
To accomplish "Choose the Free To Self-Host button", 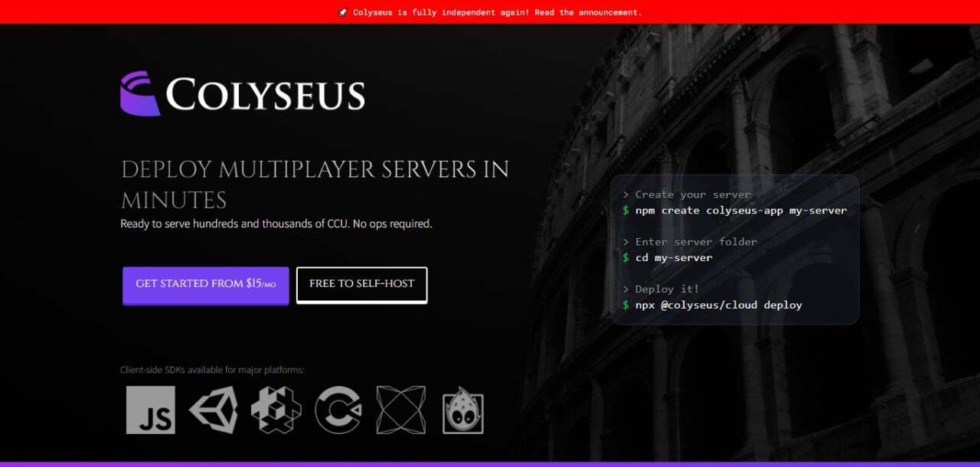I will point(362,285).
